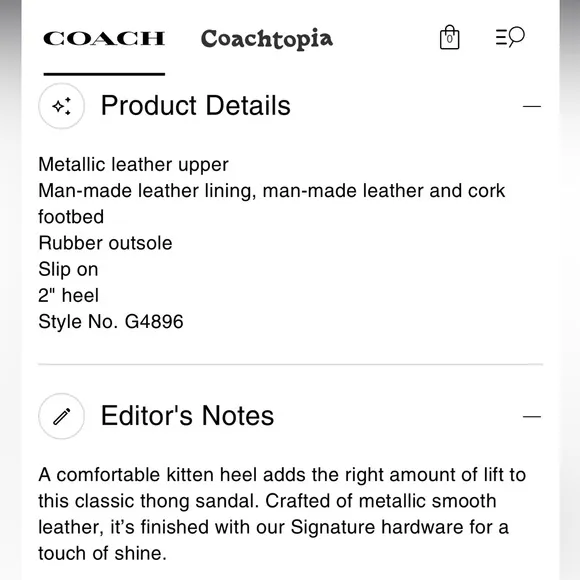Click the Metallic leather upper line
This screenshot has height=580, width=580.
click(134, 165)
